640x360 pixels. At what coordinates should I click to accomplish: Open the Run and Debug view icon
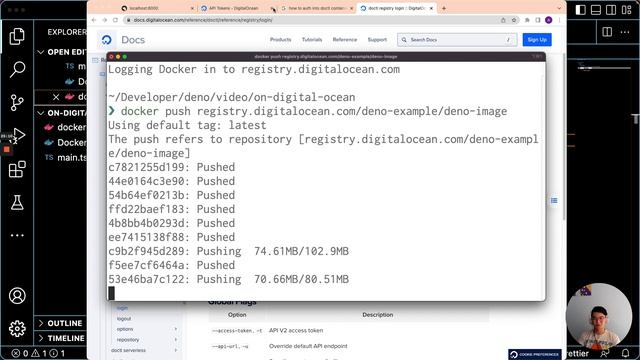[18, 135]
